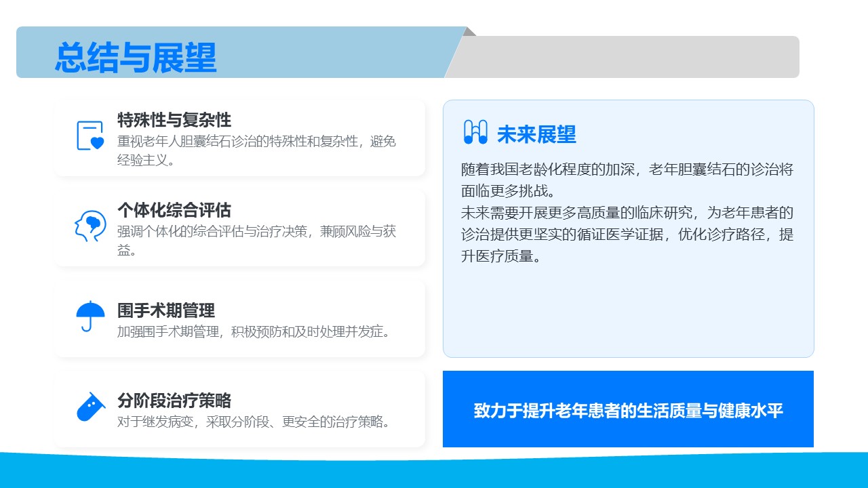This screenshot has width=868, height=488.
Task: Click the 特殊性与复杂性 heading
Action: pyautogui.click(x=174, y=120)
